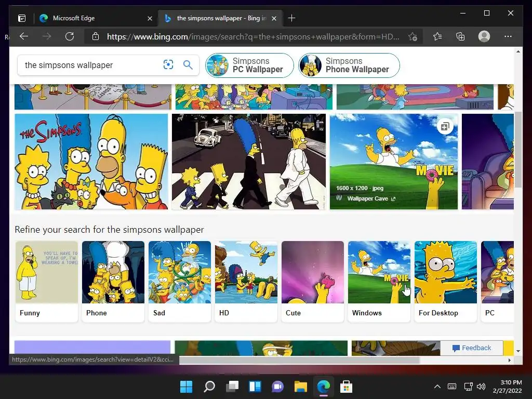
Task: Click the Feedback button
Action: [472, 348]
